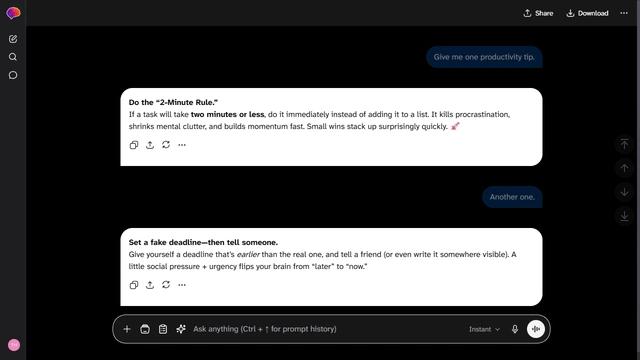
Task: Open more options for fake deadline response
Action: [182, 285]
